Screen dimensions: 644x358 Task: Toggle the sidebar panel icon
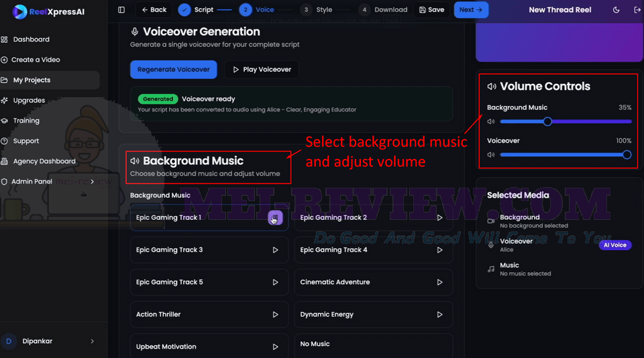coord(121,9)
